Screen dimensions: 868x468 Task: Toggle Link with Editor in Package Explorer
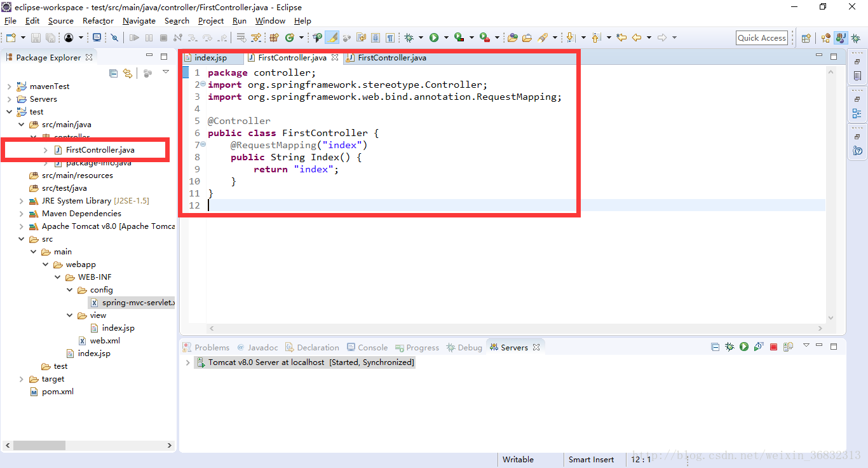point(128,73)
